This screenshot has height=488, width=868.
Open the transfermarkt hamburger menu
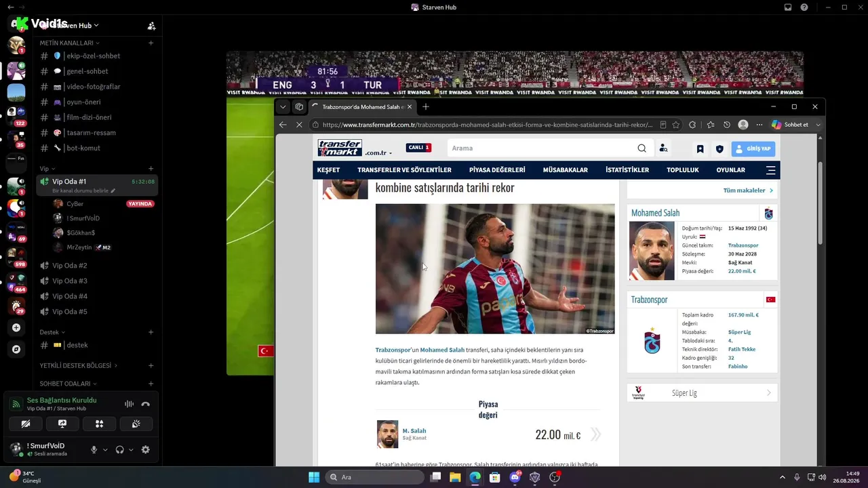click(x=770, y=170)
